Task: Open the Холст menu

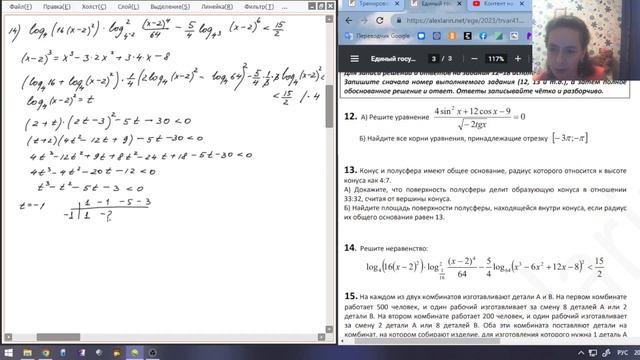Action: [x=94, y=7]
